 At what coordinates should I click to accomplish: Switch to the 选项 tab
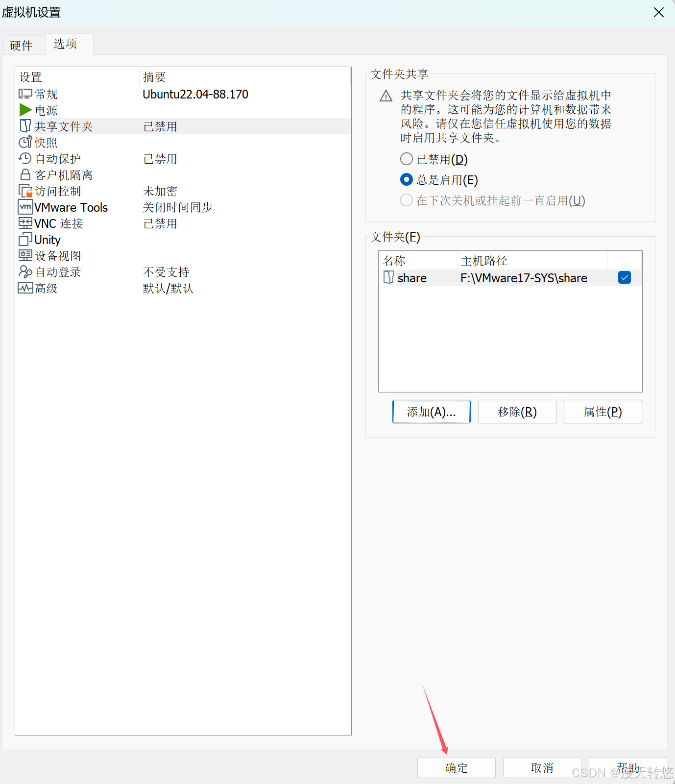pos(65,44)
